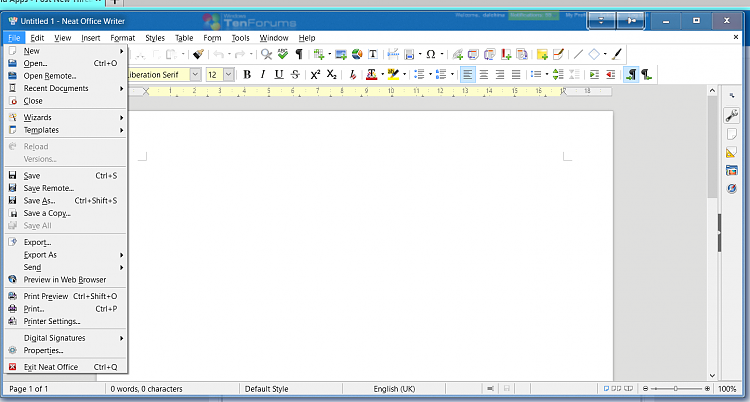
Task: Click Save a Copy entry
Action: point(65,213)
